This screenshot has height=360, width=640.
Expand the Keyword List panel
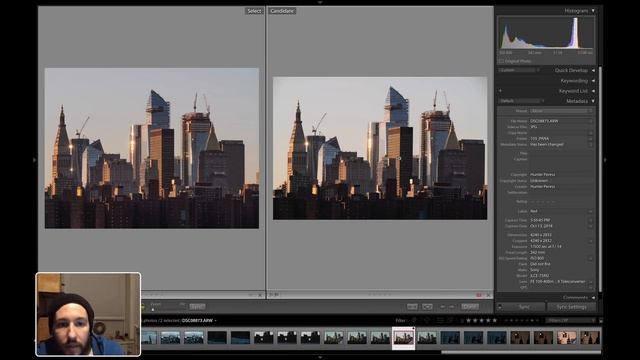click(x=593, y=91)
